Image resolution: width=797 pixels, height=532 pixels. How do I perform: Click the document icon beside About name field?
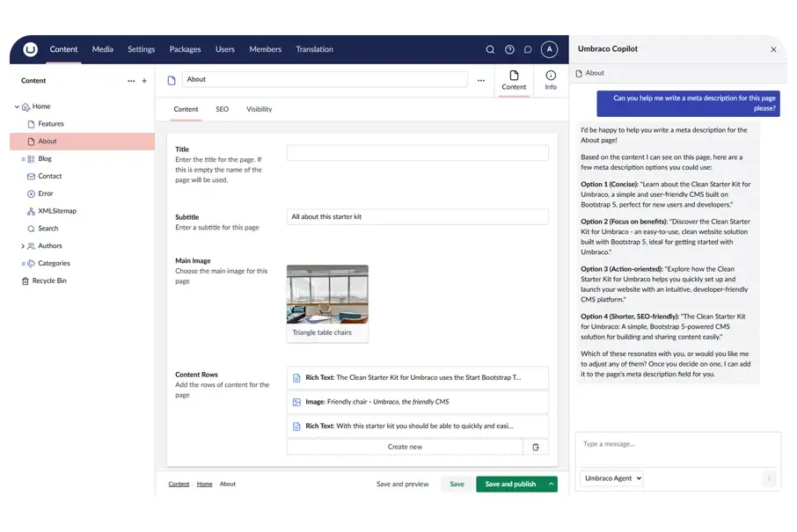172,80
